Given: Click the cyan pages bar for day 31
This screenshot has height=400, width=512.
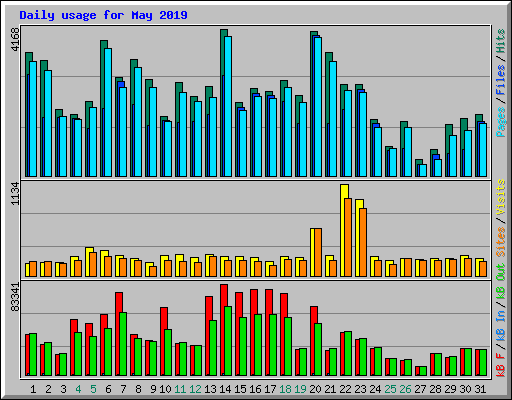Looking at the screenshot, I should pyautogui.click(x=483, y=150).
